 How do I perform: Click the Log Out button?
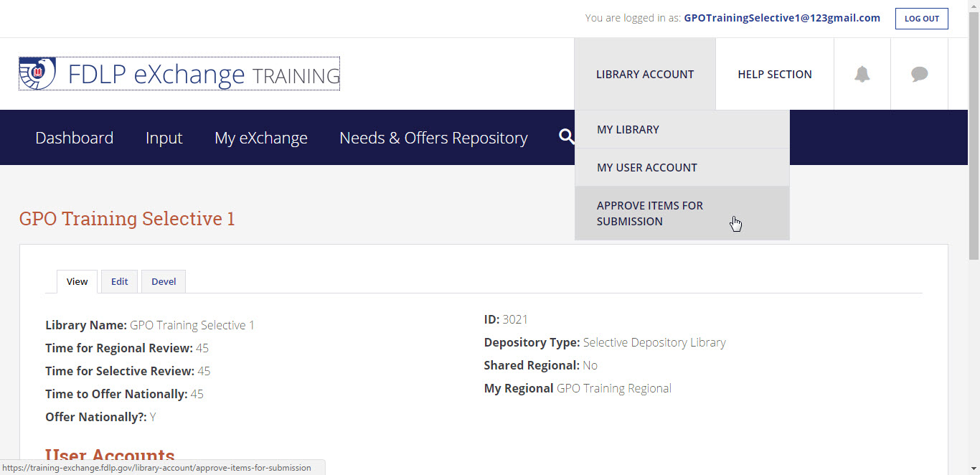922,19
